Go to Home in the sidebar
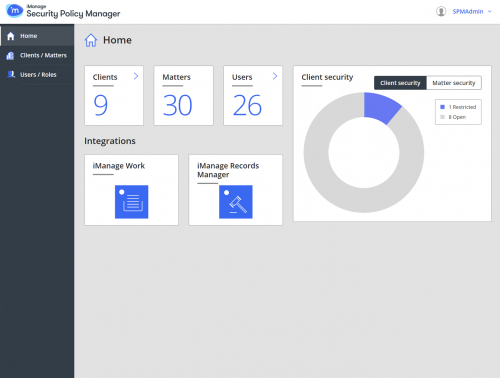The width and height of the screenshot is (500, 378). pos(37,36)
